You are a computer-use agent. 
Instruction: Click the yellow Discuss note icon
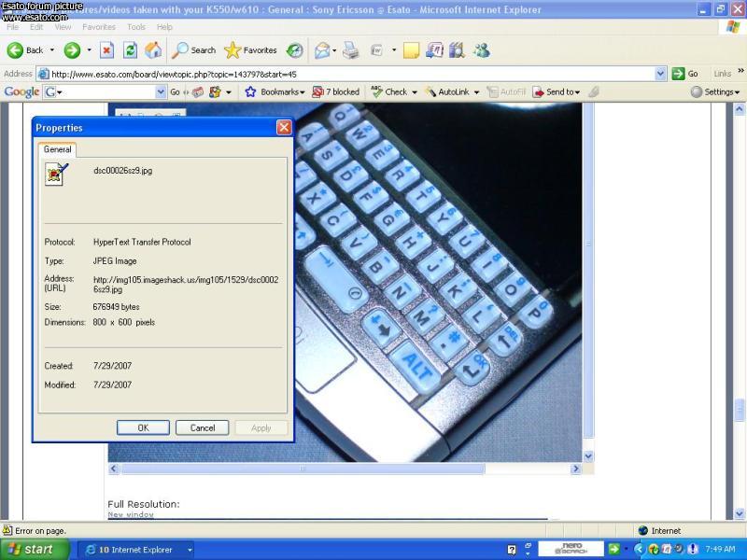click(411, 50)
